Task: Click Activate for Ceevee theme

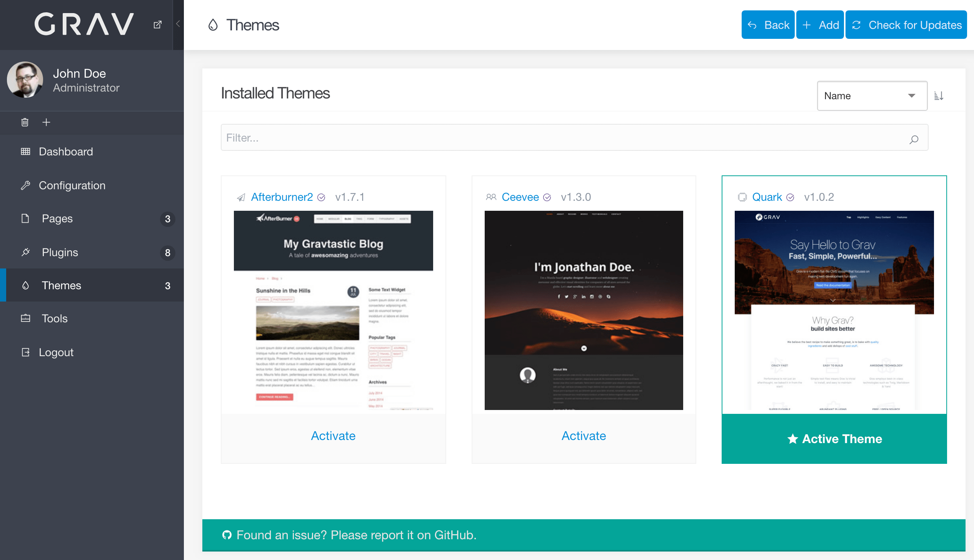Action: (x=583, y=435)
